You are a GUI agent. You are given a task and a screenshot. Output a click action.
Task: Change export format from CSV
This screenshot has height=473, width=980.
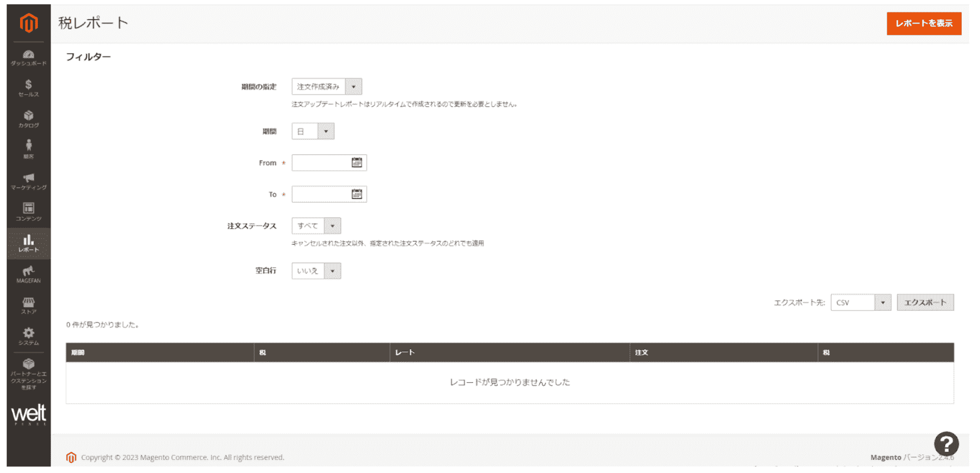pos(883,302)
